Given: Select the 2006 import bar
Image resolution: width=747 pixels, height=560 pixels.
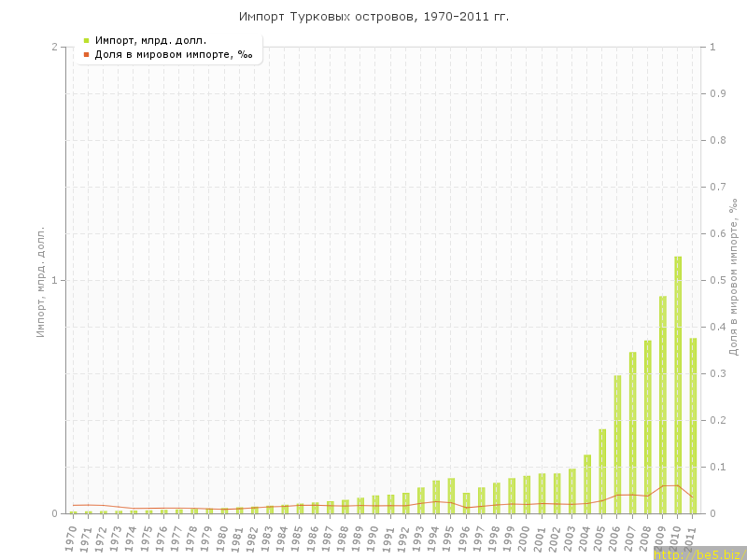Looking at the screenshot, I should point(617,444).
